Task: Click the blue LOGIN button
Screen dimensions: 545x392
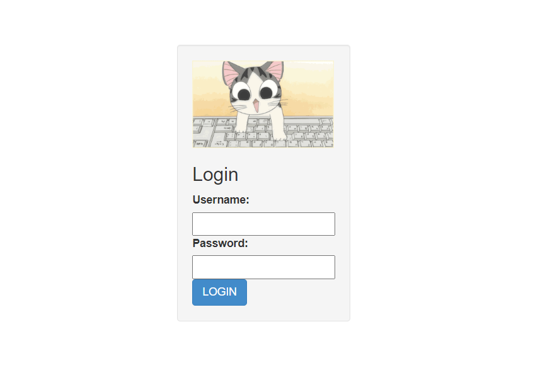Action: (219, 292)
